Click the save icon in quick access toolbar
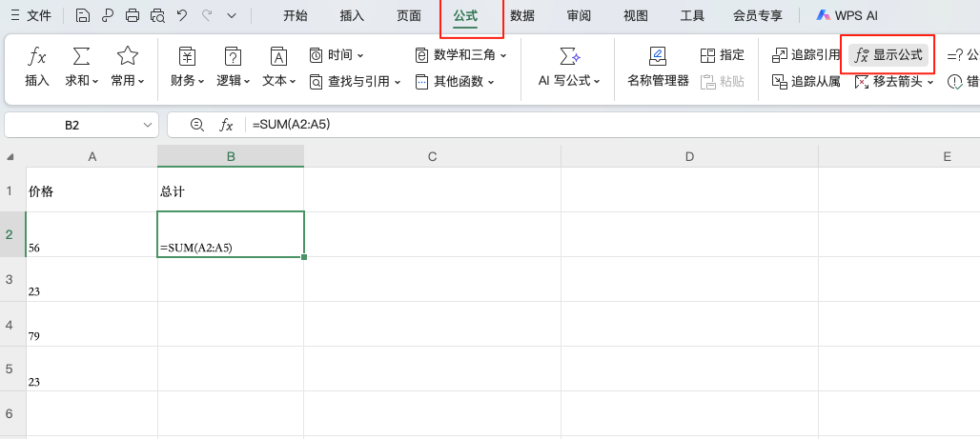The image size is (980, 439). 83,15
